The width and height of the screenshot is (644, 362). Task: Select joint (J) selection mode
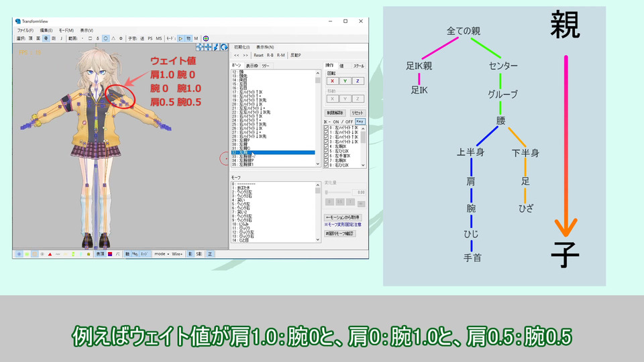click(61, 38)
